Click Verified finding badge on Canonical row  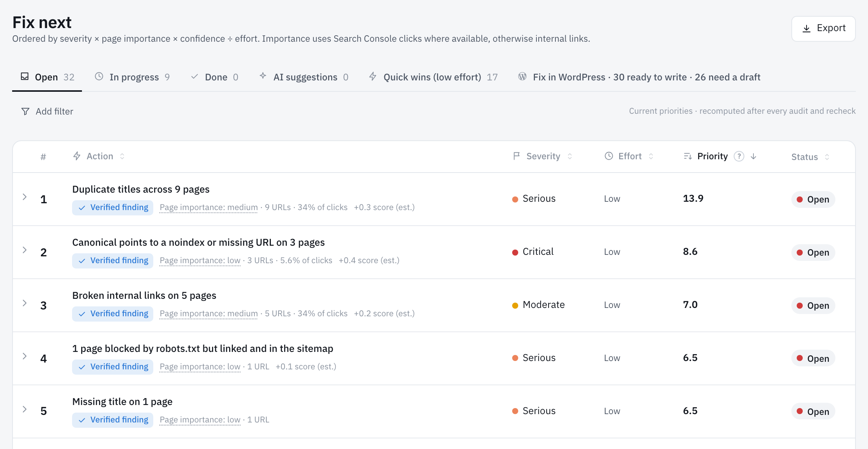[113, 261]
